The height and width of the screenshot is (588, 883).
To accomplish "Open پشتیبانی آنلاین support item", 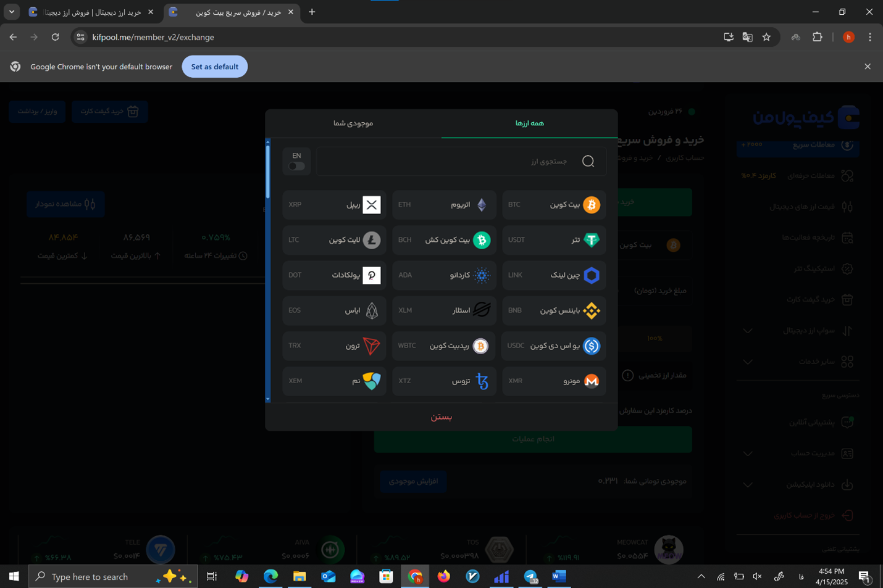I will (x=820, y=423).
